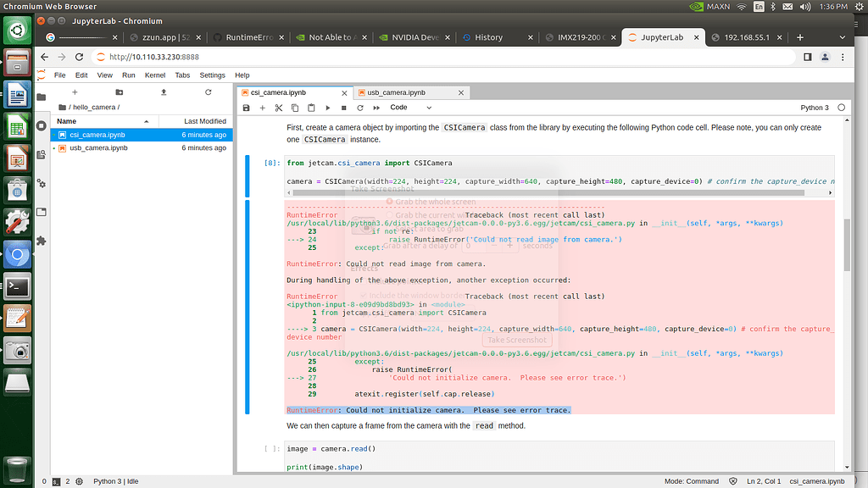Click the Python 3 kernel name button
868x488 pixels.
(x=814, y=108)
